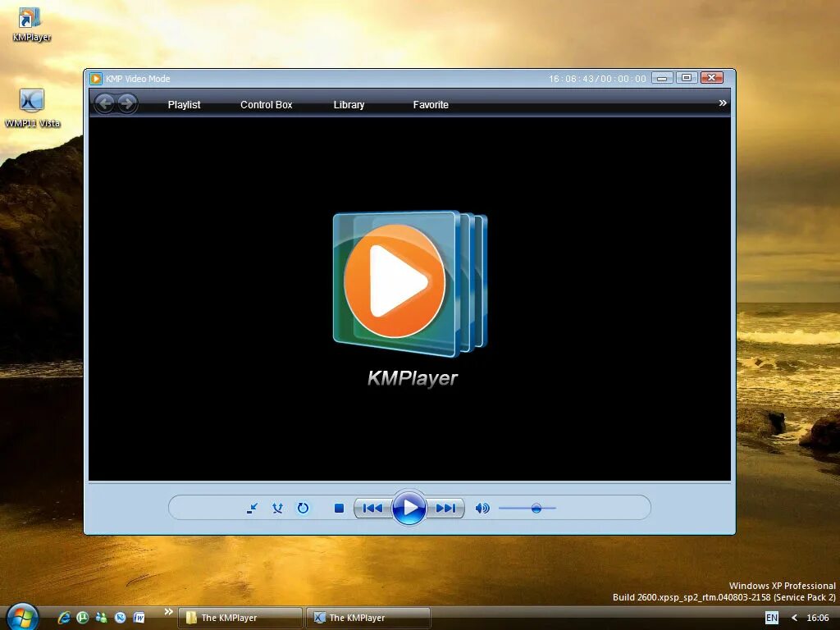Click the back navigation arrow in KMPlayer
Image resolution: width=840 pixels, height=630 pixels.
(x=105, y=103)
